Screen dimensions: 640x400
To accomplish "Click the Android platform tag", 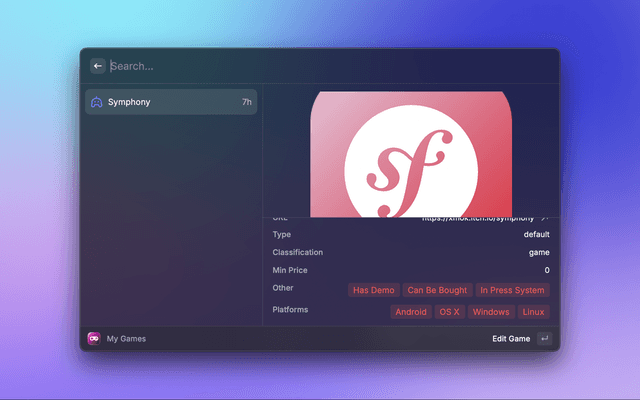I will coord(410,312).
